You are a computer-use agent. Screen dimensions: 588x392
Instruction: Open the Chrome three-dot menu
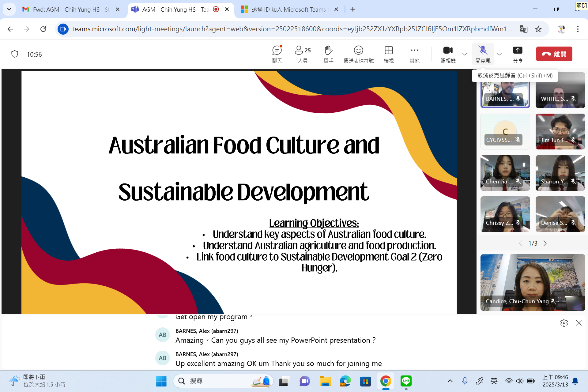pyautogui.click(x=578, y=29)
